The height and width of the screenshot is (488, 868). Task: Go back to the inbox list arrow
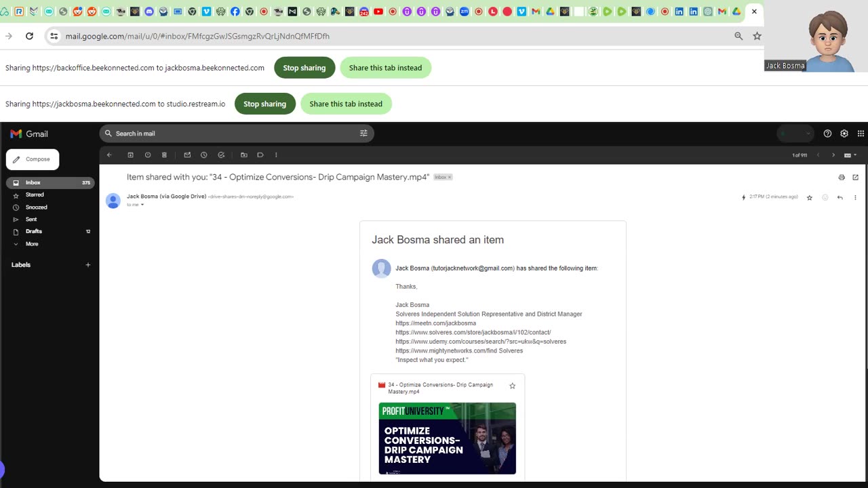tap(109, 155)
